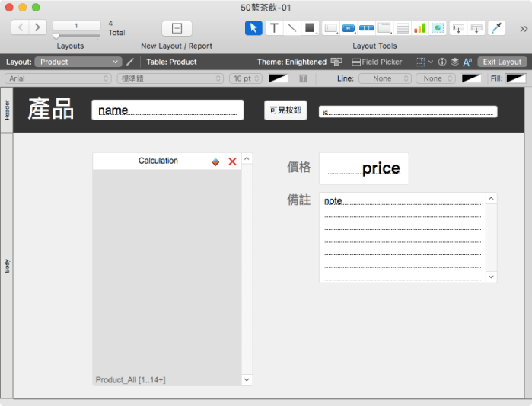
Task: Click the Header part label
Action: [7, 110]
